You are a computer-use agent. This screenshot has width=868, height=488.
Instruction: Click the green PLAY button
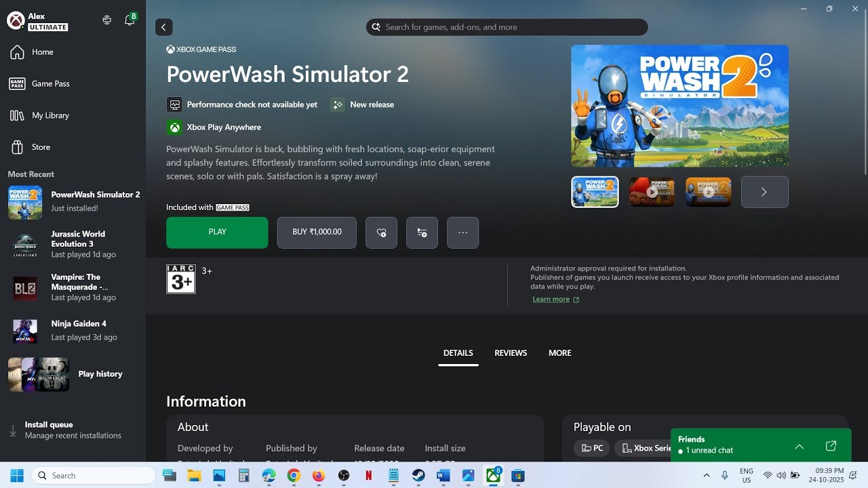coord(217,232)
